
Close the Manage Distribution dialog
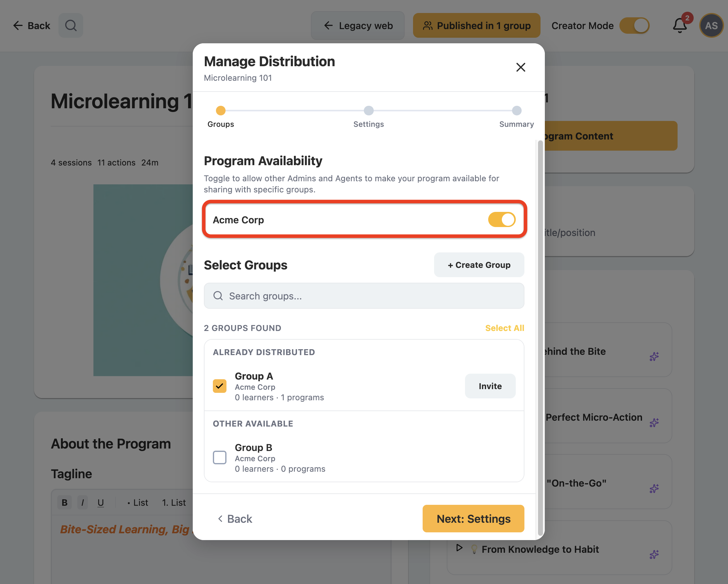pos(521,67)
